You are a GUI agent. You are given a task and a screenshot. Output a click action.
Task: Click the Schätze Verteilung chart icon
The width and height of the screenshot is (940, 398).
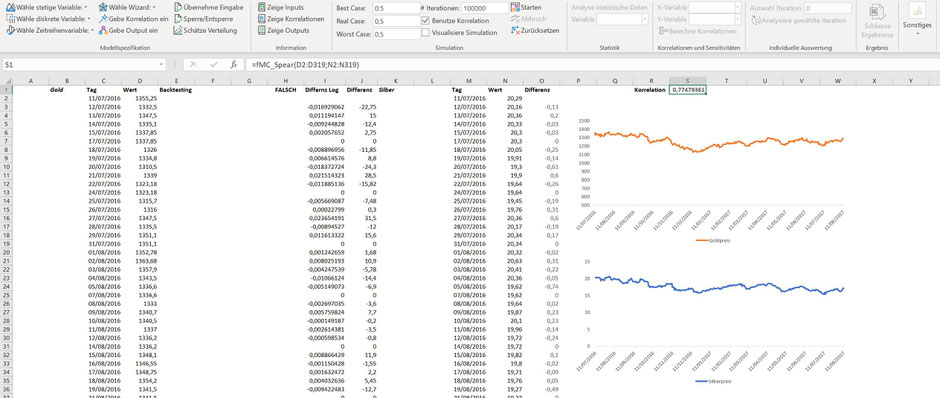[179, 30]
